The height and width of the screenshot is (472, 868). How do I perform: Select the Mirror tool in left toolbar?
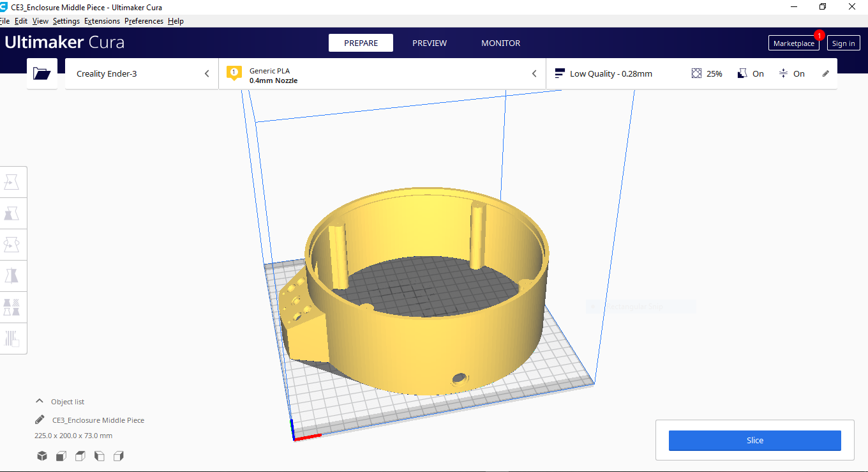tap(12, 276)
